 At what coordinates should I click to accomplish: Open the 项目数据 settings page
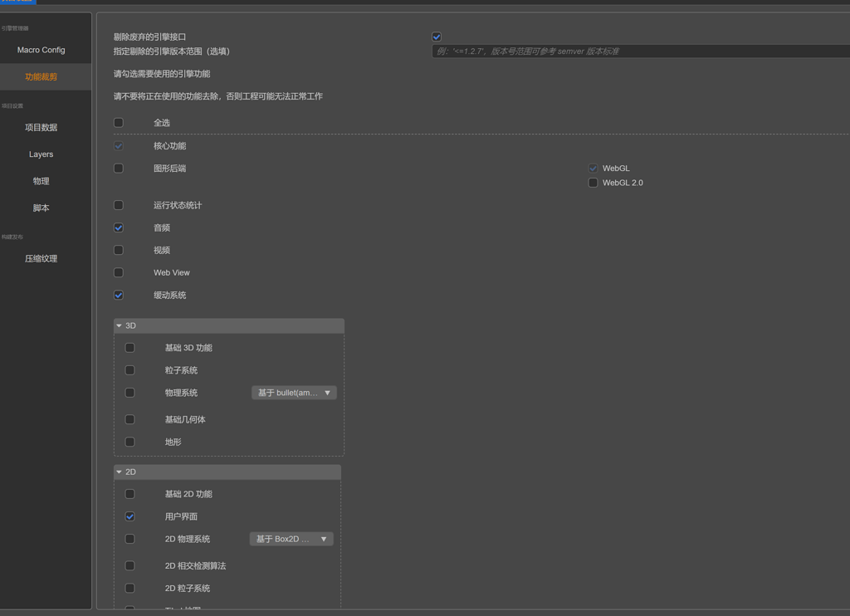41,127
